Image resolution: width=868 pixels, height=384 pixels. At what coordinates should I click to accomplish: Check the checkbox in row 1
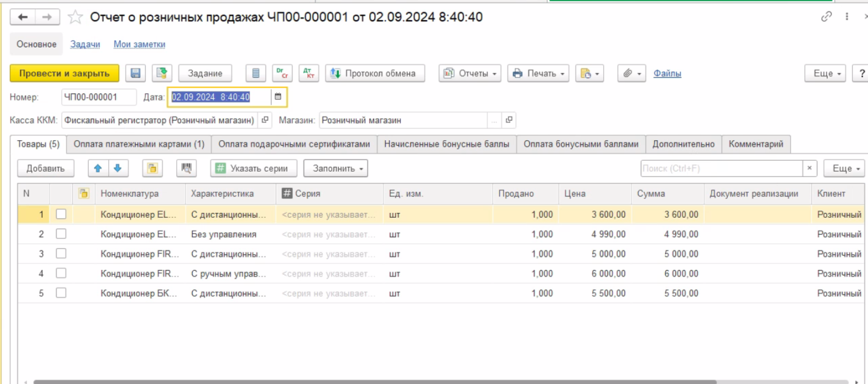61,214
